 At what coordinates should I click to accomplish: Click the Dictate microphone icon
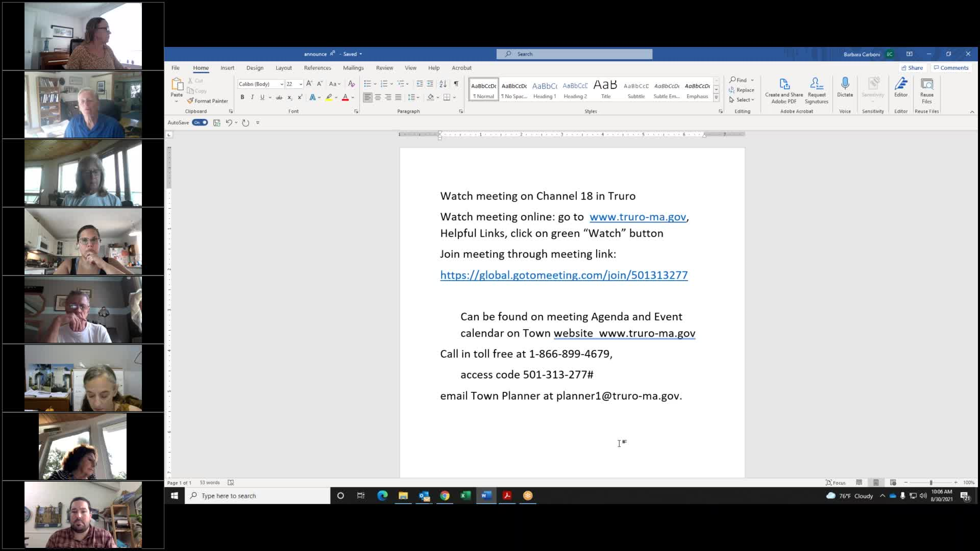[845, 84]
